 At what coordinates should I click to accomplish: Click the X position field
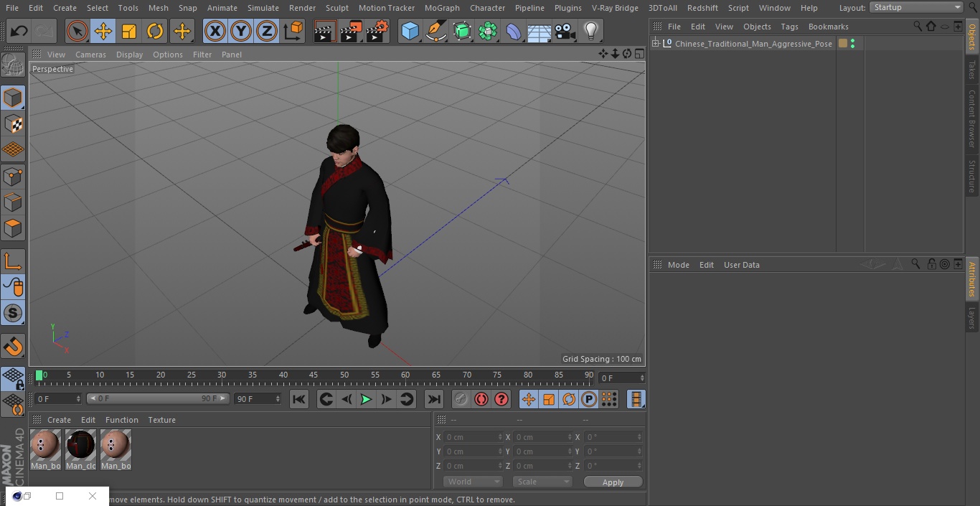(x=473, y=437)
